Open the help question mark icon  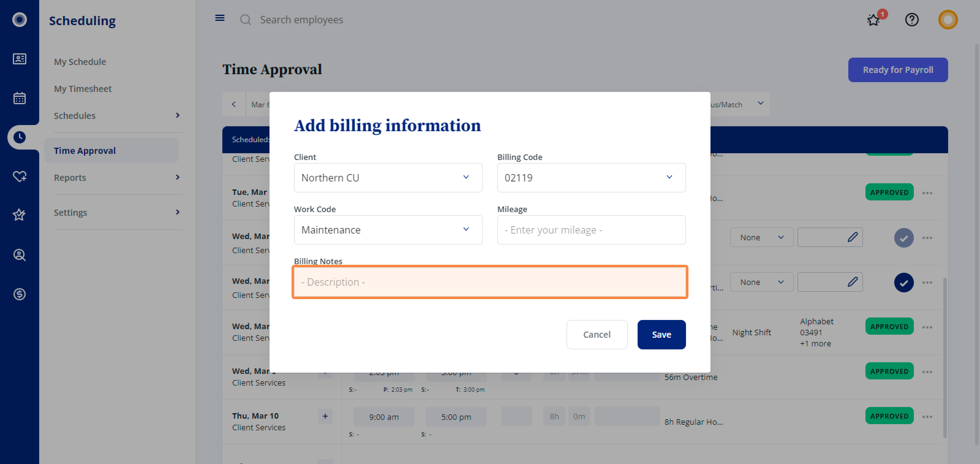tap(912, 19)
